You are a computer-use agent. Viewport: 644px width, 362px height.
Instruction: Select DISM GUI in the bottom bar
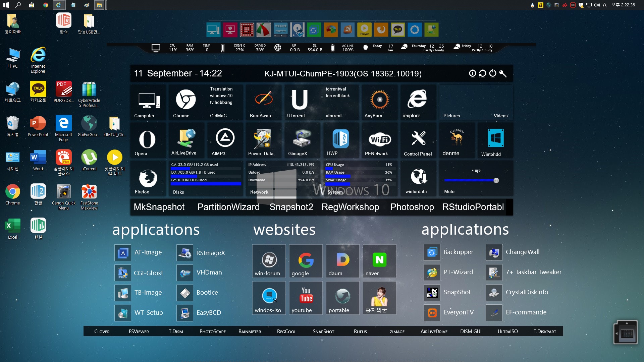click(x=471, y=331)
